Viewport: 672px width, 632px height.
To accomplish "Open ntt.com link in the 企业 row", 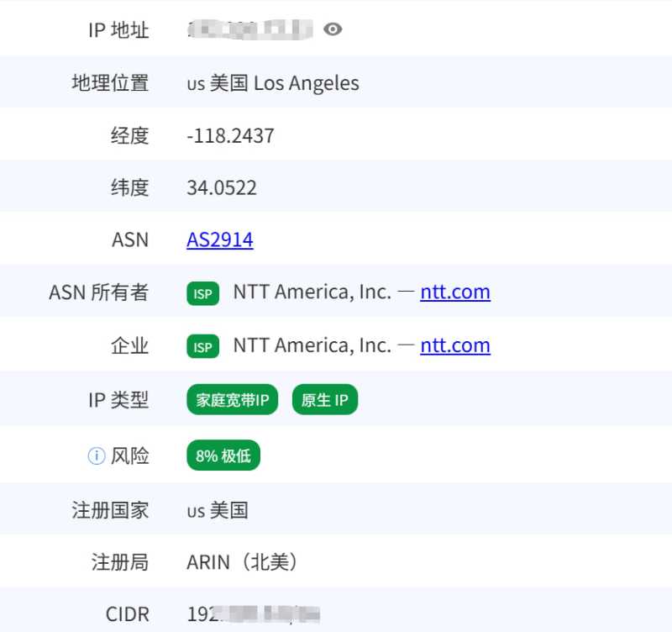I will tap(455, 345).
